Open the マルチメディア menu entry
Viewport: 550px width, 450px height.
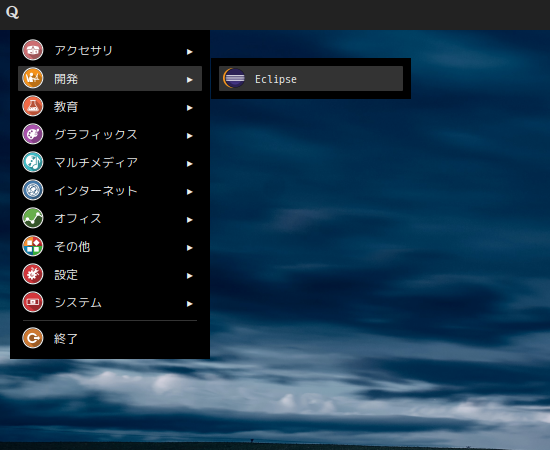tap(110, 163)
